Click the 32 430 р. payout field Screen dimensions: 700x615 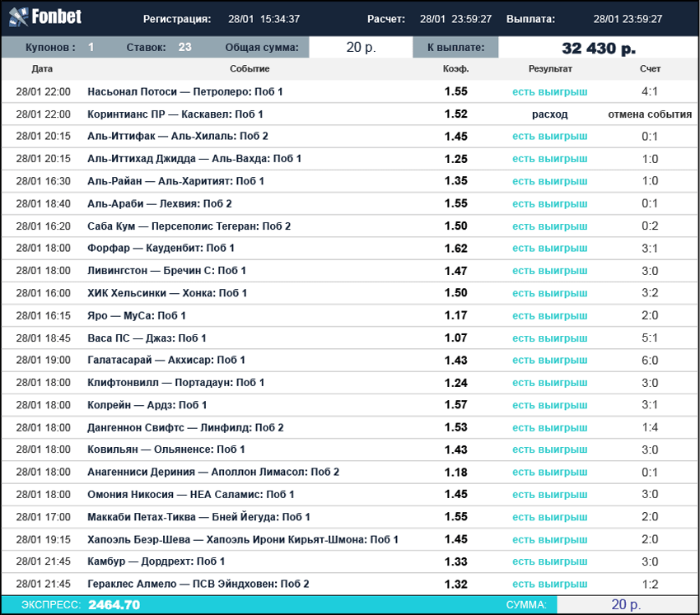pos(599,48)
